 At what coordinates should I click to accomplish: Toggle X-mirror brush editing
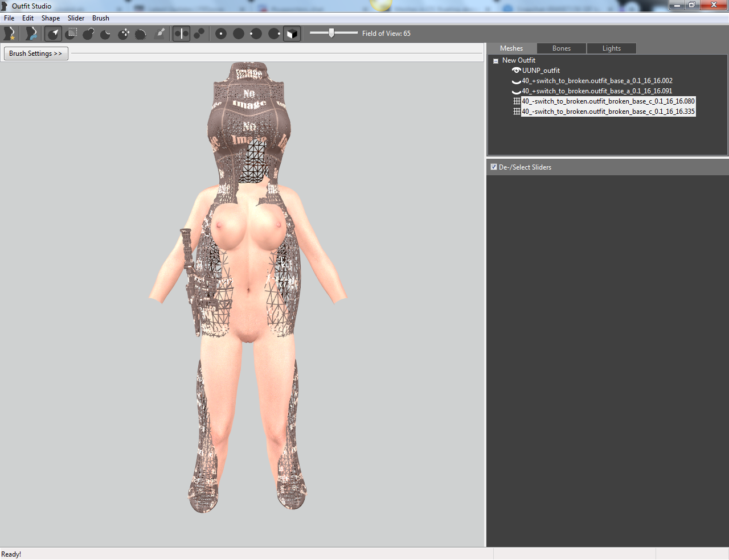(x=181, y=34)
